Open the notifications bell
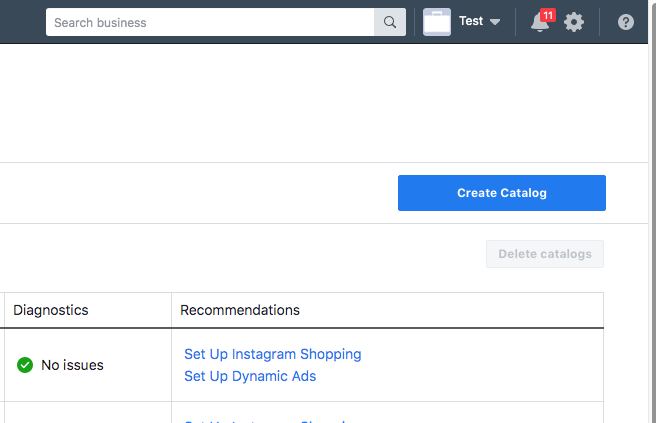 (539, 23)
